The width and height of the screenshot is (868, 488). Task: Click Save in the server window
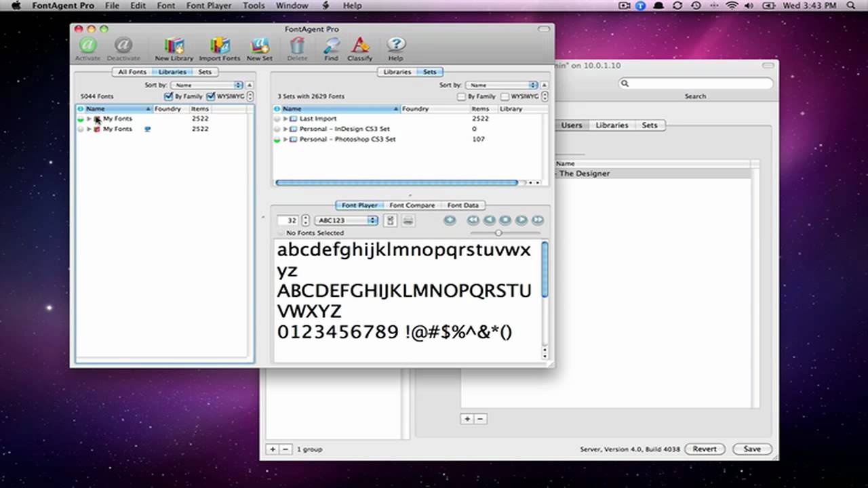pyautogui.click(x=752, y=449)
